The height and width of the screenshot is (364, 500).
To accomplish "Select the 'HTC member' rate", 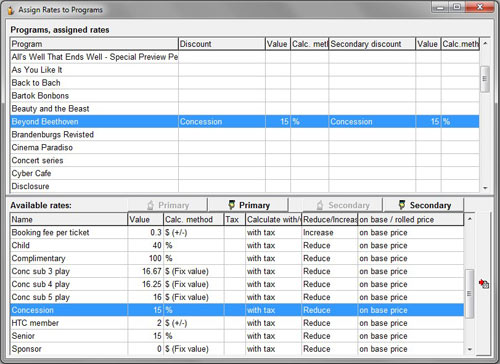I will [x=237, y=323].
